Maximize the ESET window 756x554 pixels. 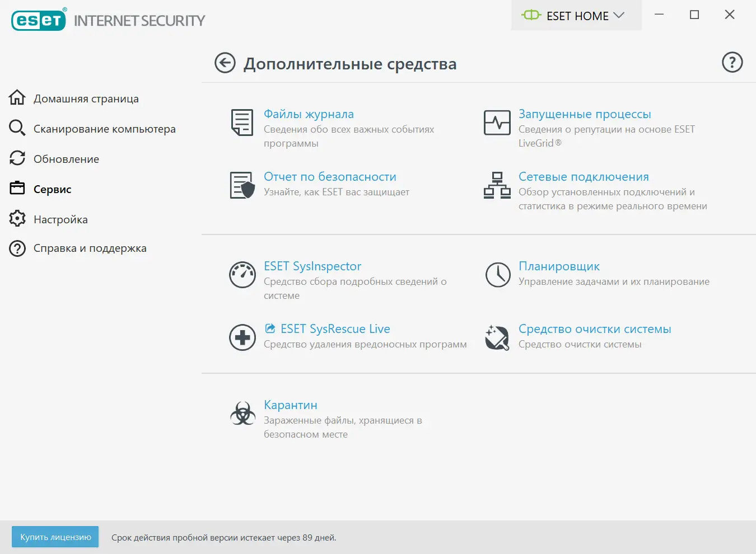(x=694, y=15)
